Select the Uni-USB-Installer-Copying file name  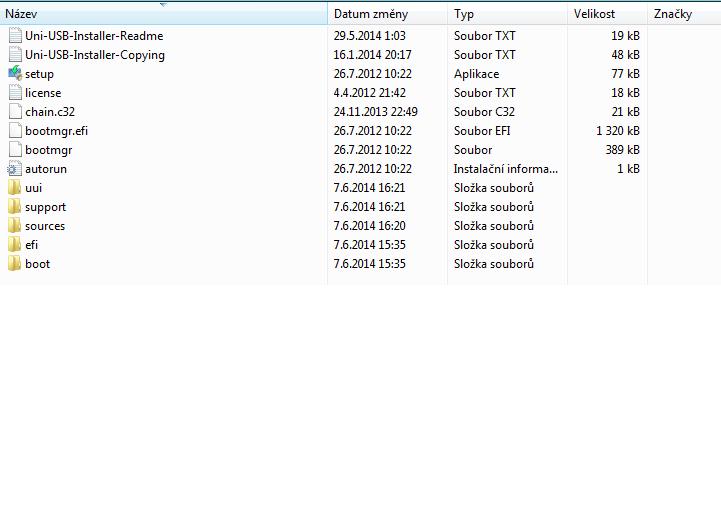tap(95, 55)
